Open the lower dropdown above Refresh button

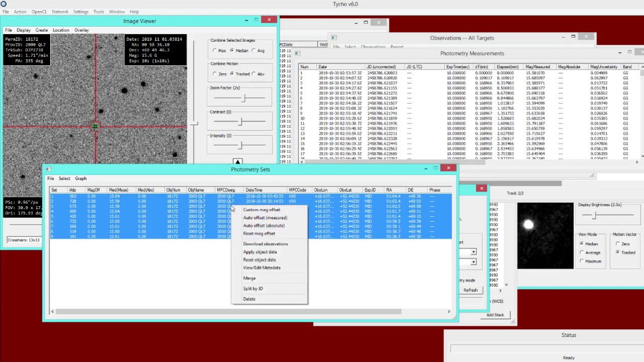(x=473, y=262)
